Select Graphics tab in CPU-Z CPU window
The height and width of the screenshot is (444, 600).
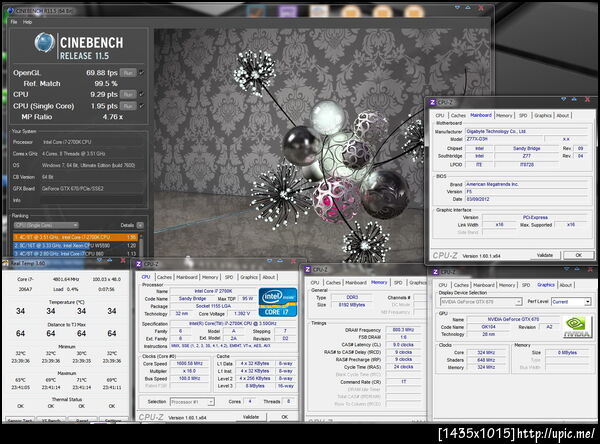coord(249,277)
